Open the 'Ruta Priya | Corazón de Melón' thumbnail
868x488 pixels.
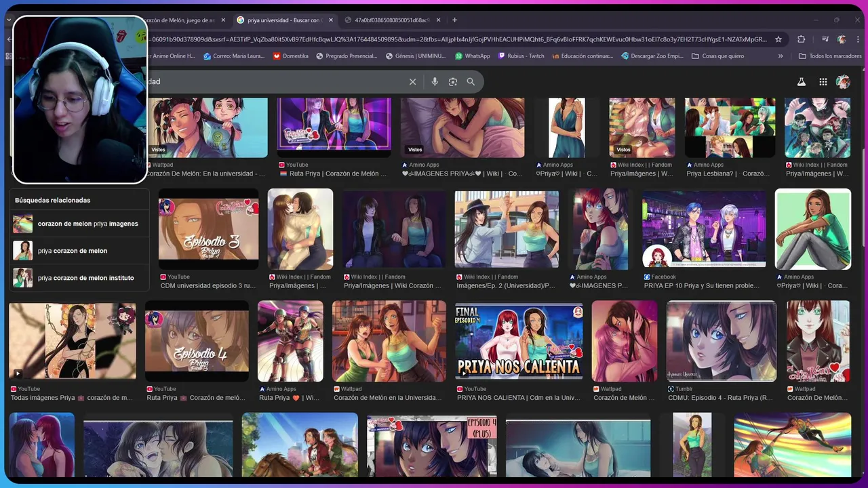click(334, 127)
